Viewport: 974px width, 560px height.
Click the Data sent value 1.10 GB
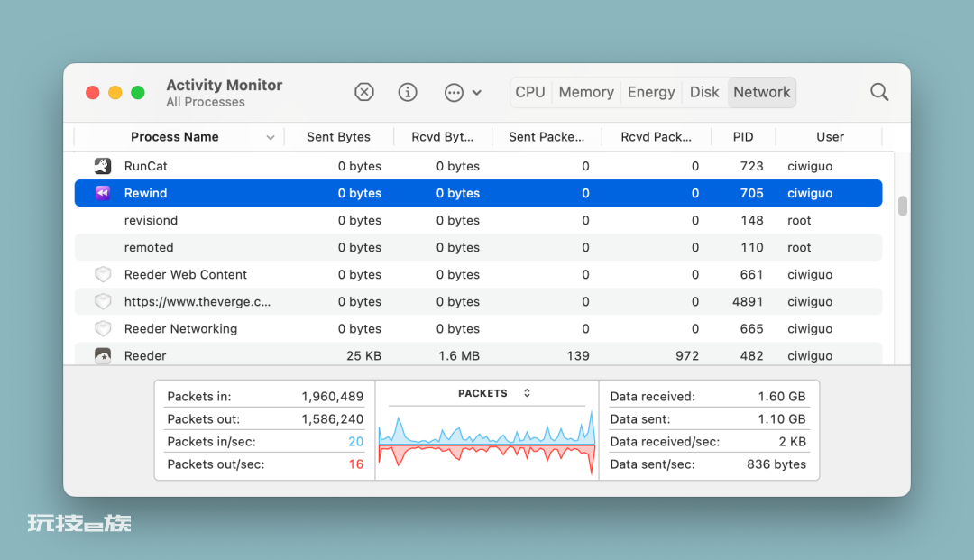coord(781,419)
